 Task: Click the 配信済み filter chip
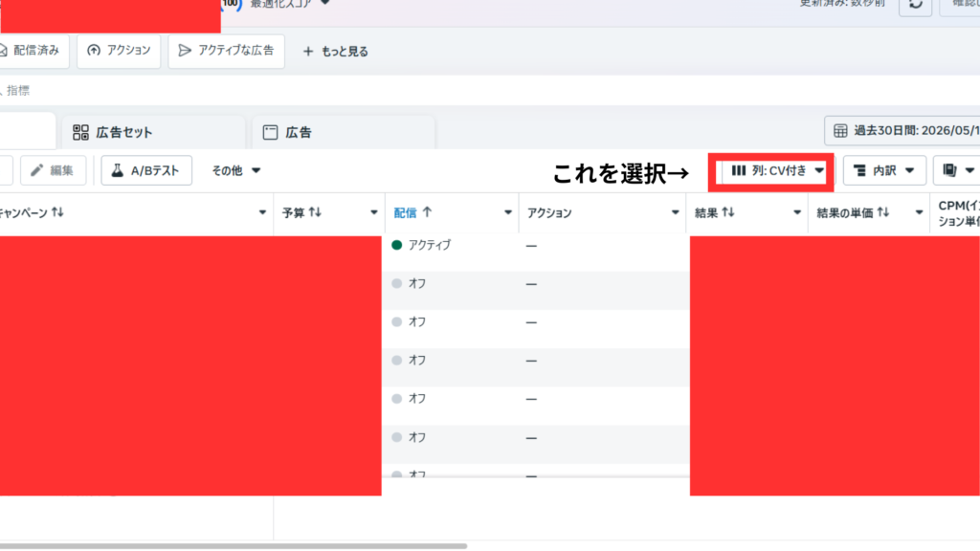click(34, 51)
